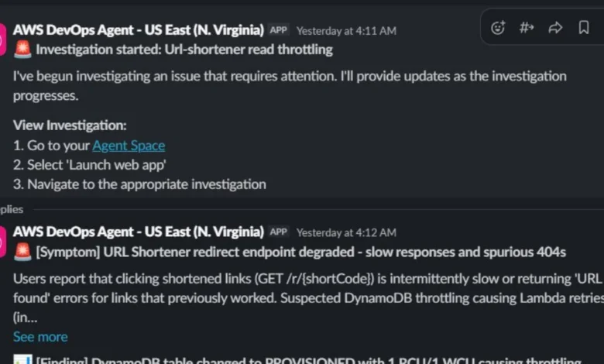Click the sender name on the first message

(x=138, y=29)
